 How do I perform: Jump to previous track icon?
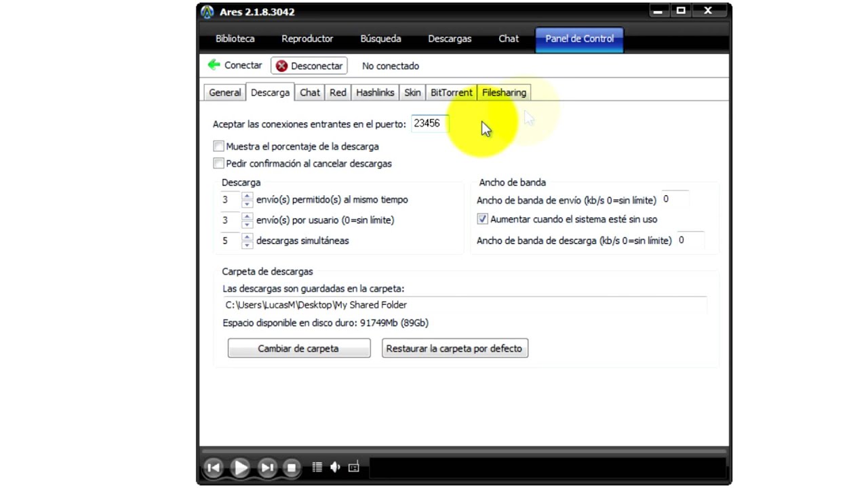click(x=213, y=467)
